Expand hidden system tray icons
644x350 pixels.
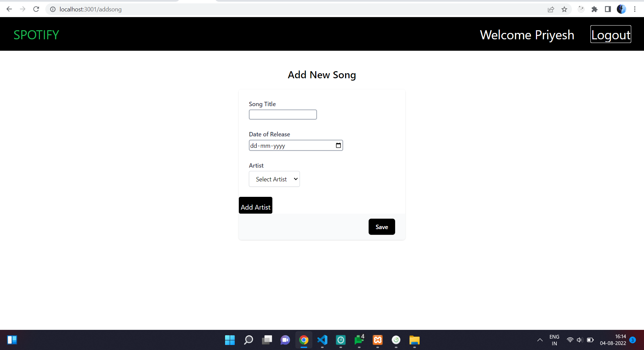tap(540, 340)
